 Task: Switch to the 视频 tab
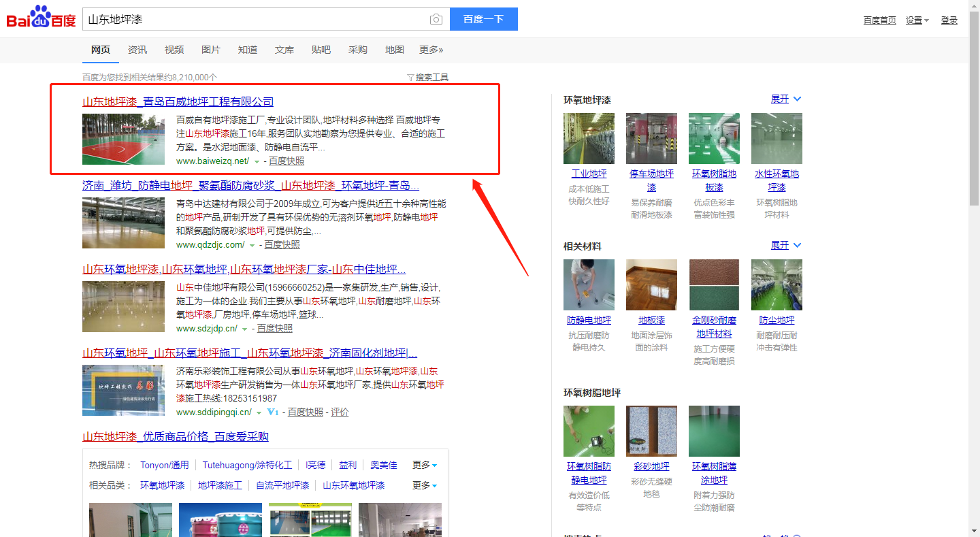(x=174, y=50)
